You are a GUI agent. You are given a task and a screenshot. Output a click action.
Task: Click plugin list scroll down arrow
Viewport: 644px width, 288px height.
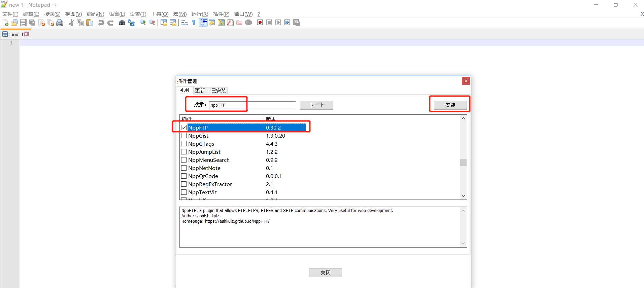[x=463, y=196]
